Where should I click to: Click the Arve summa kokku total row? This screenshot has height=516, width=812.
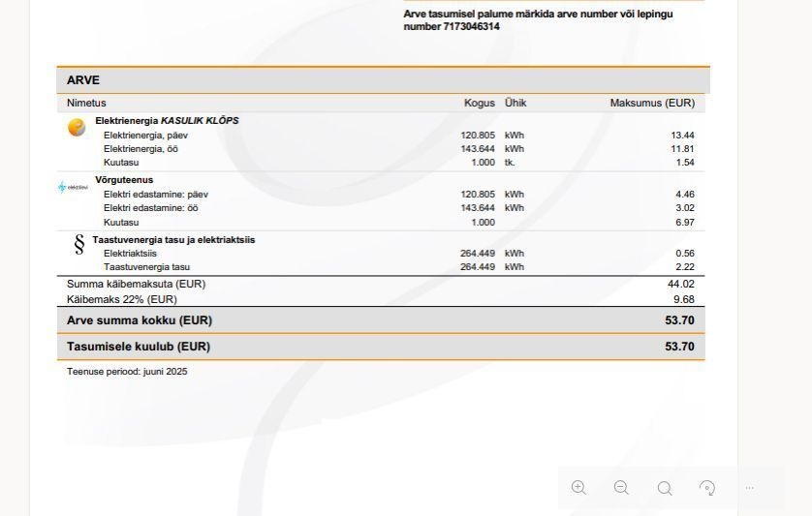tap(381, 320)
